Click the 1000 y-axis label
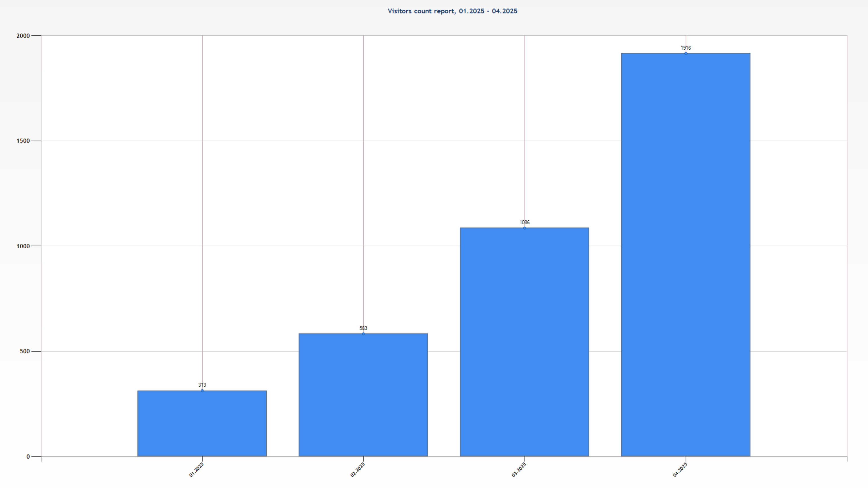Screen dimensions: 868x491 point(23,246)
